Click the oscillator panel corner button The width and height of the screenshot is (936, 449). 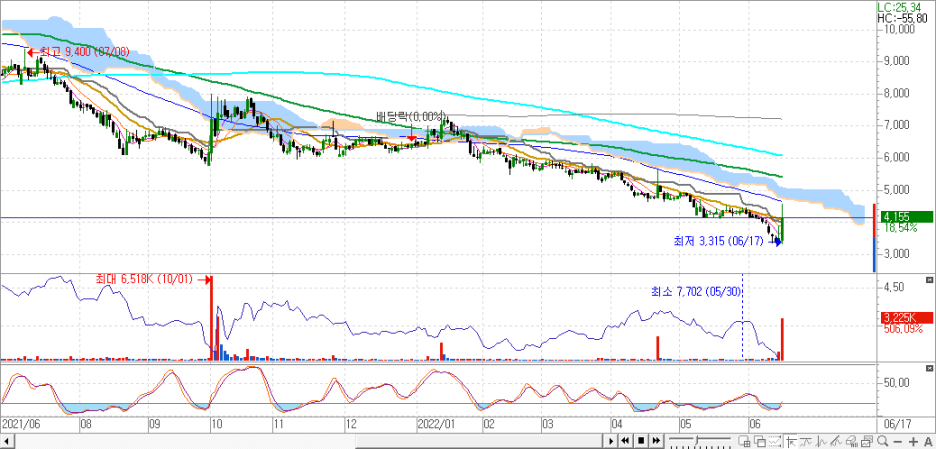tap(928, 369)
